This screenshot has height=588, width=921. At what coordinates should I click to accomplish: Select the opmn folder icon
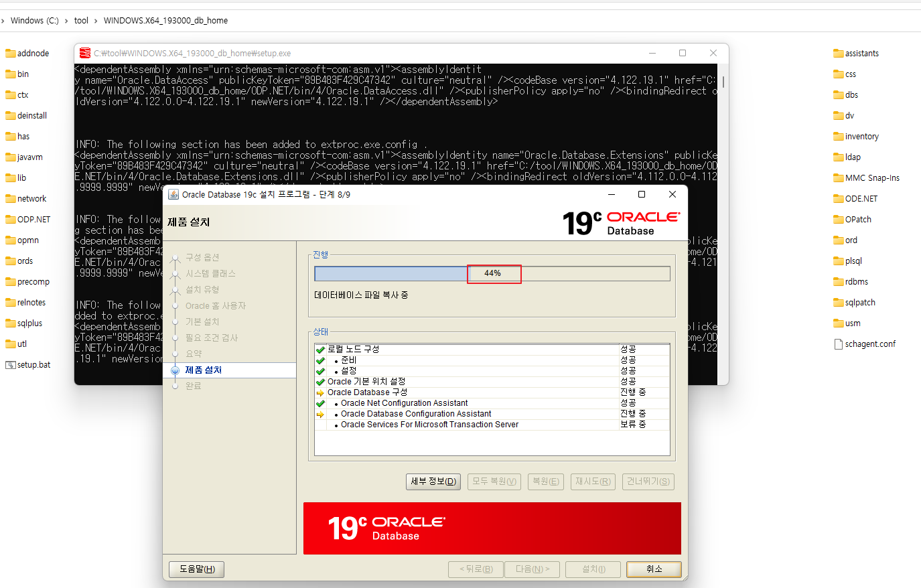(11, 240)
